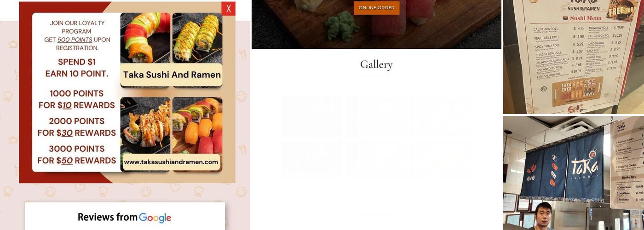644x230 pixels.
Task: Select the 3000 points for $50 rewards
Action: 77,155
